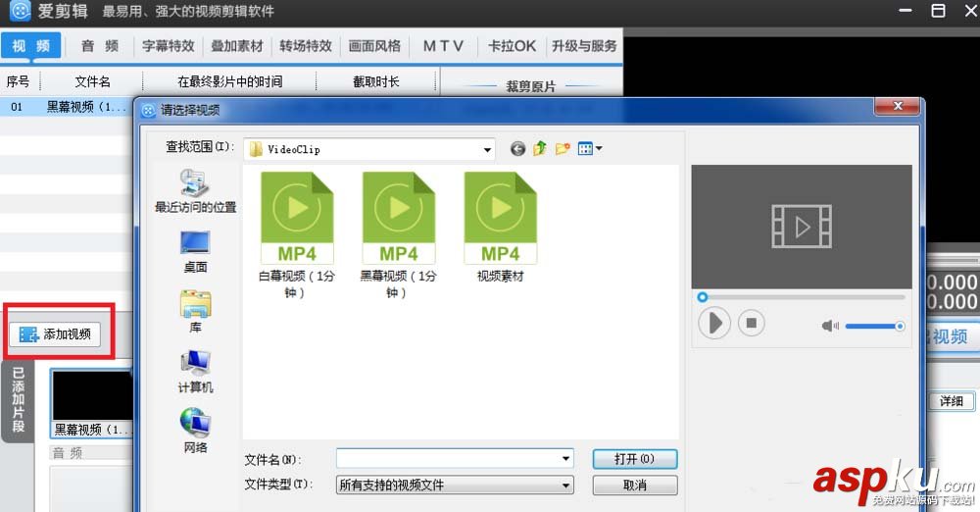The image size is (980, 512).
Task: Select the 视频素材 MP4 file
Action: click(x=500, y=228)
